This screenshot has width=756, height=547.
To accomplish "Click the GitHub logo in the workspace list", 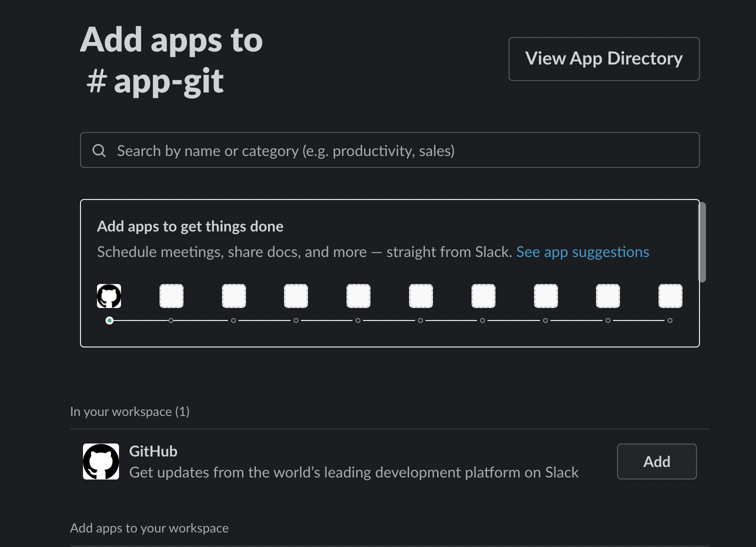I will 101,461.
